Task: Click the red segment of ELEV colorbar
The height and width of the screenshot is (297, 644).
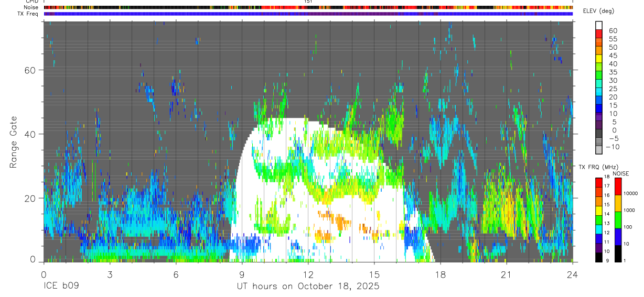Action: [599, 34]
